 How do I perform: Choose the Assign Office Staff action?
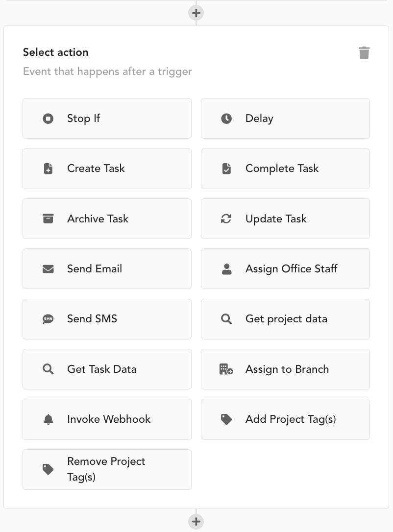tap(285, 268)
